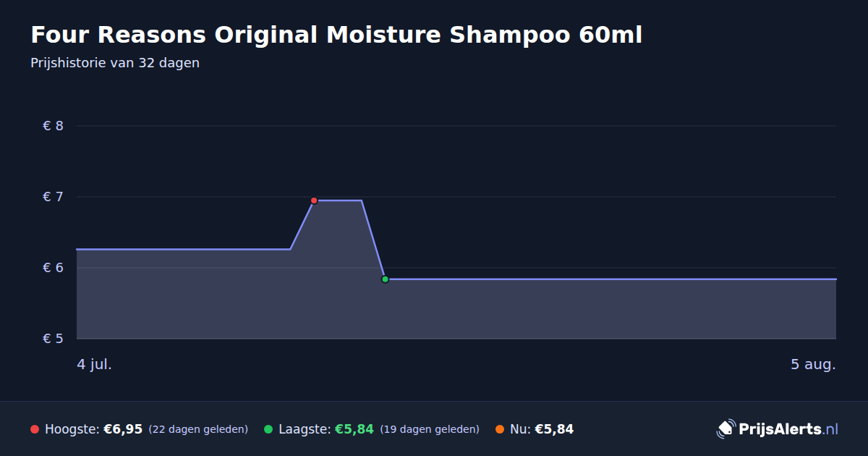
Task: Click the € 8 axis label
Action: (x=54, y=126)
